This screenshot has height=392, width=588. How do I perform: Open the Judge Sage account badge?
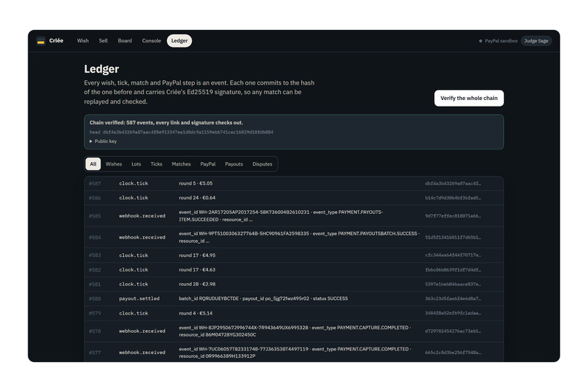point(536,41)
